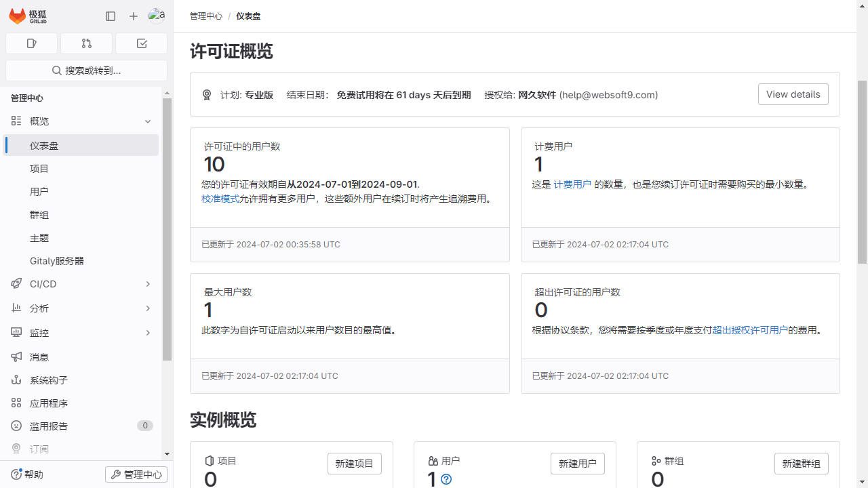Screen dimensions: 868x488
Task: Expand the 分析 section chevron
Action: click(148, 308)
